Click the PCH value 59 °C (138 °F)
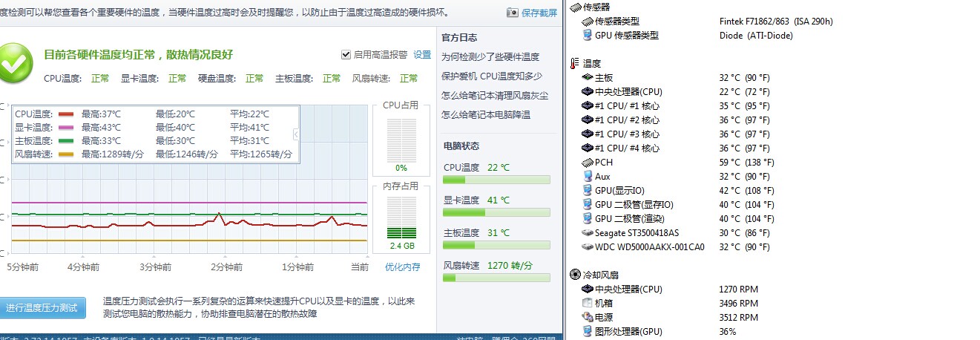Image resolution: width=980 pixels, height=340 pixels. point(746,163)
